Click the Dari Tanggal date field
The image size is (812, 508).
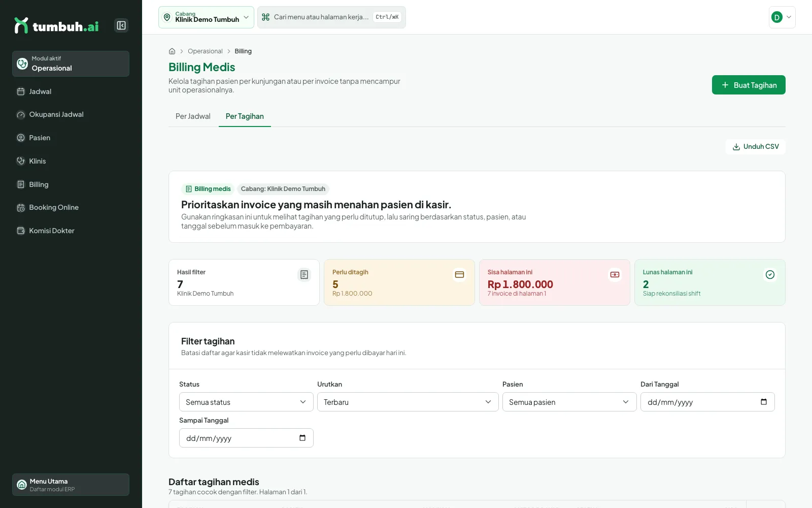(x=707, y=402)
